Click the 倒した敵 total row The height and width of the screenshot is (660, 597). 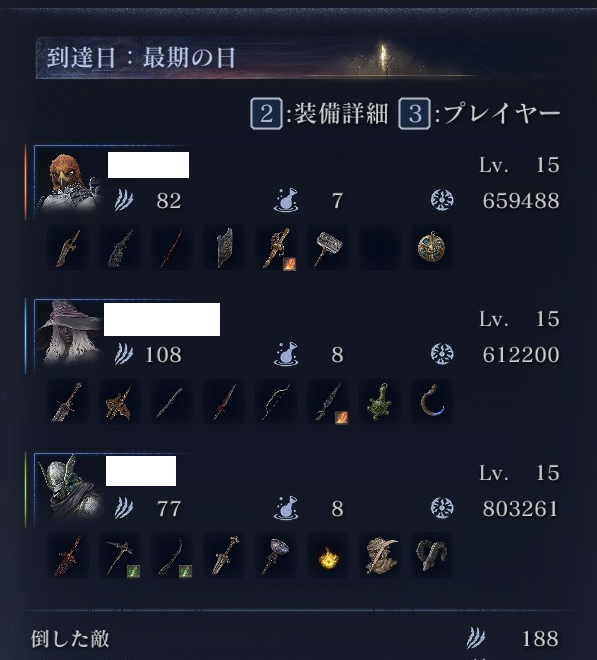click(295, 639)
